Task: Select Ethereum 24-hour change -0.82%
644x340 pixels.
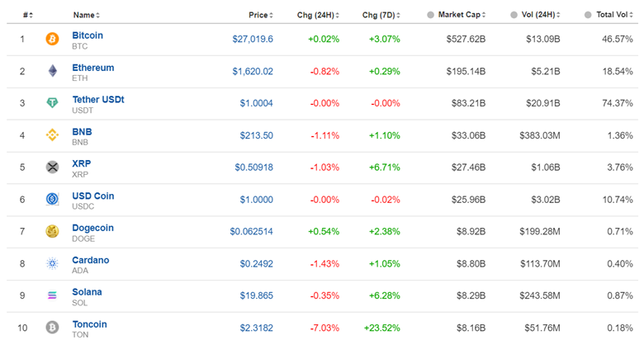Action: (x=324, y=72)
